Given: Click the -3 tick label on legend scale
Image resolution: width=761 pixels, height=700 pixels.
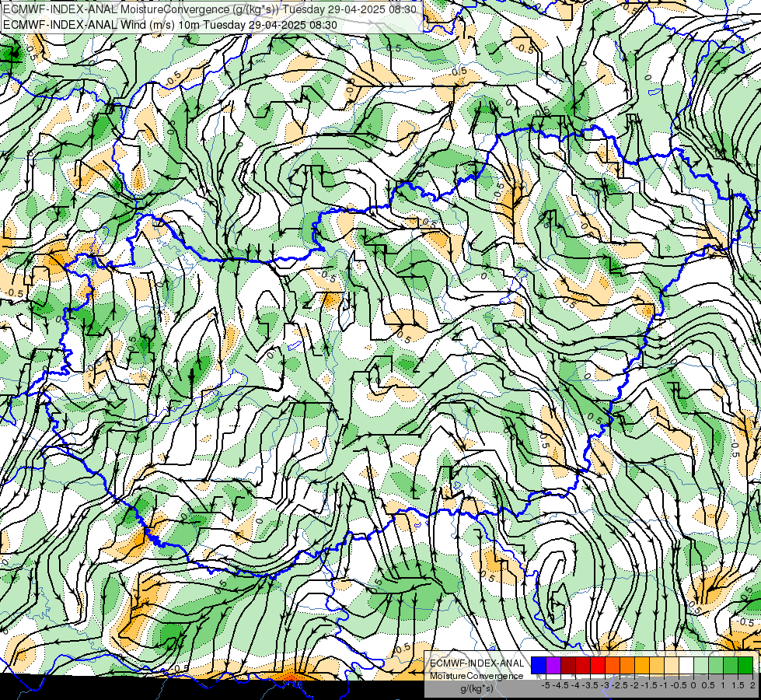Looking at the screenshot, I should (605, 685).
